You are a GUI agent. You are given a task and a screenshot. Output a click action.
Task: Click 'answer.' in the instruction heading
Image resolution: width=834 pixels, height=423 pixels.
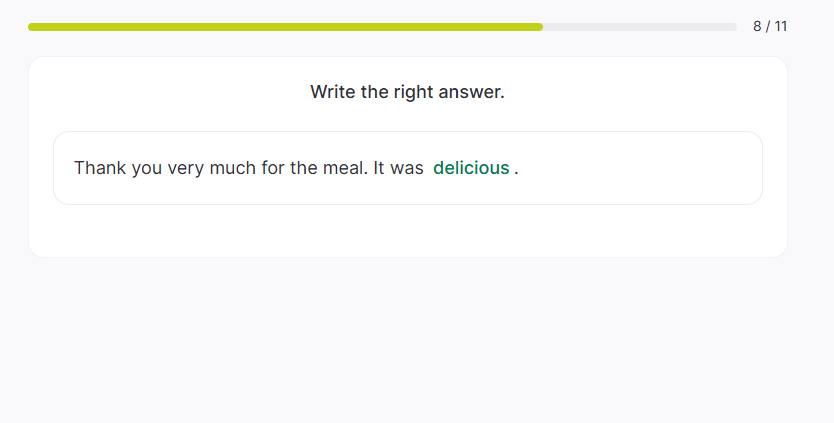point(475,92)
